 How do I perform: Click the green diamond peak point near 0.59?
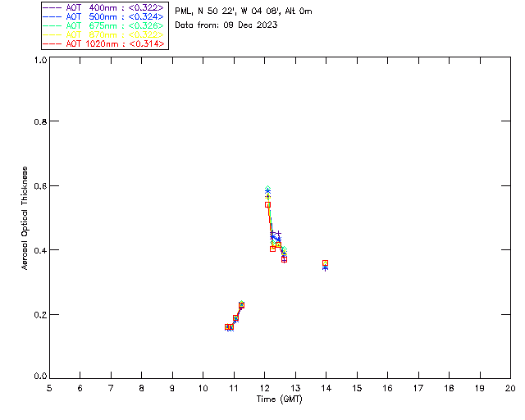coord(267,189)
